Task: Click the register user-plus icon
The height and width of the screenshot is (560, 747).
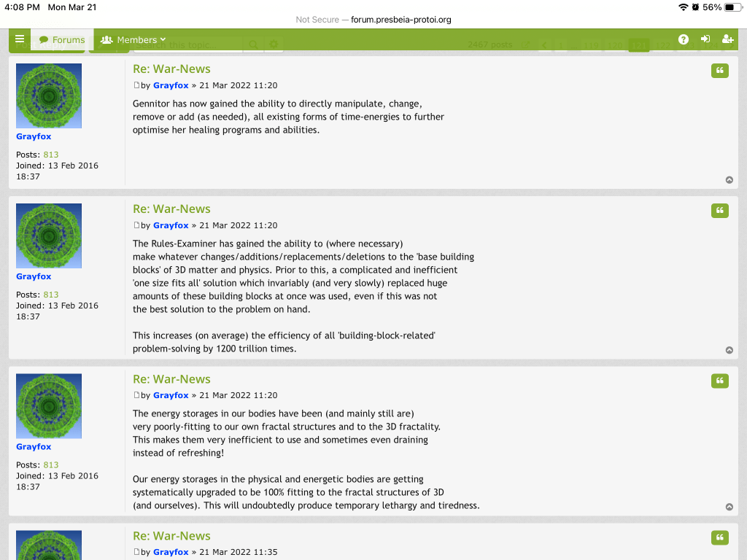Action: (727, 39)
